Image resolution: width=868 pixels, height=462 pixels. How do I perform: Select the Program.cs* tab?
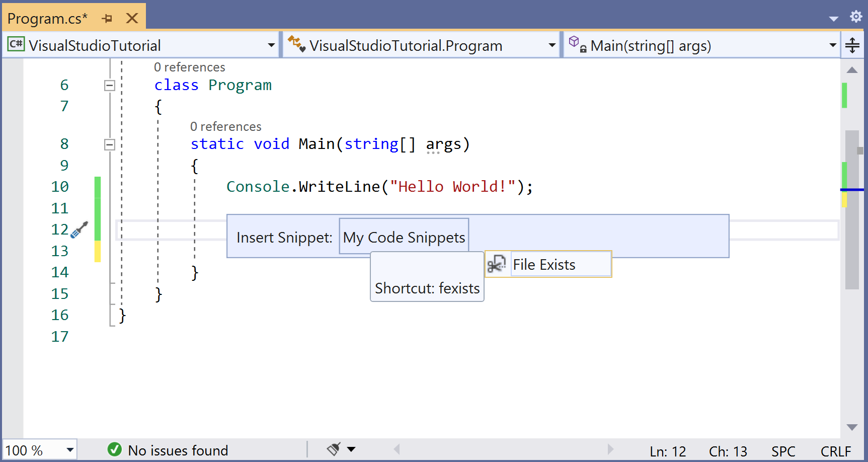pyautogui.click(x=47, y=19)
